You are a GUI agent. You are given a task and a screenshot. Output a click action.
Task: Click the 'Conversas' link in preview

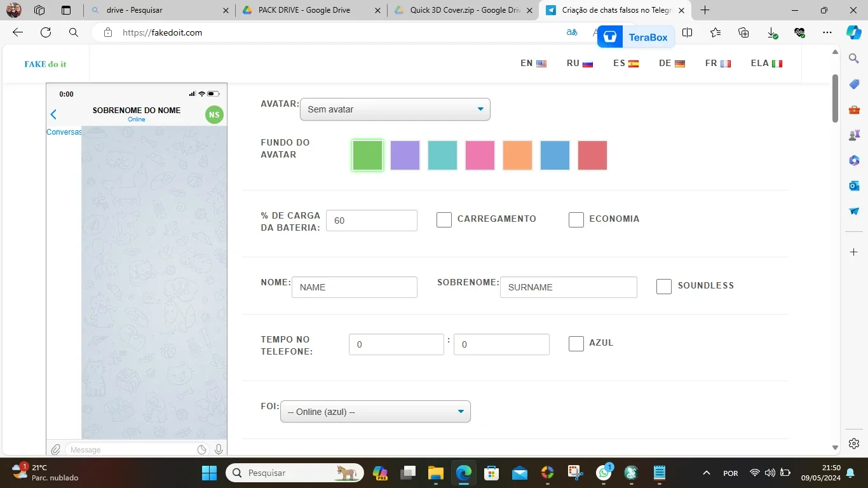(x=64, y=132)
